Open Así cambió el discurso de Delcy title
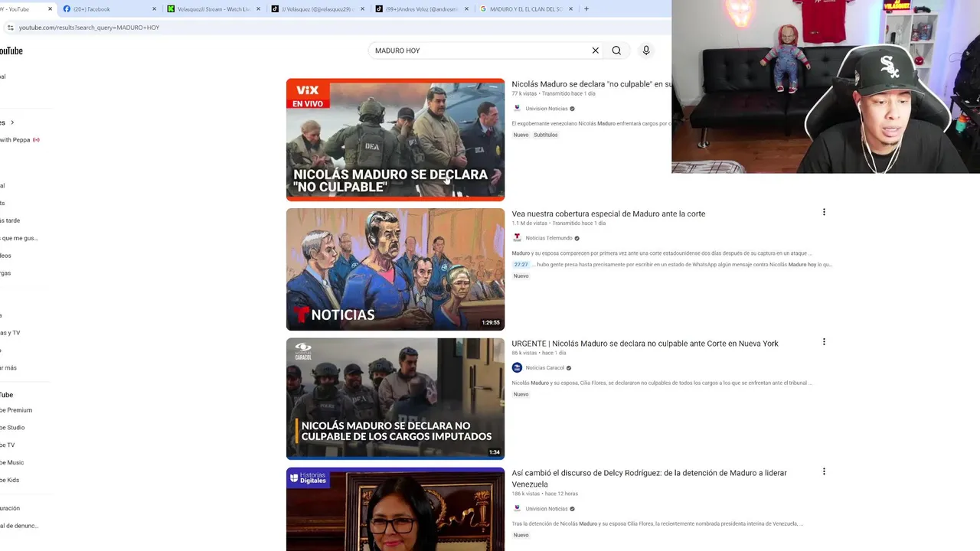Image resolution: width=980 pixels, height=551 pixels. 649,478
